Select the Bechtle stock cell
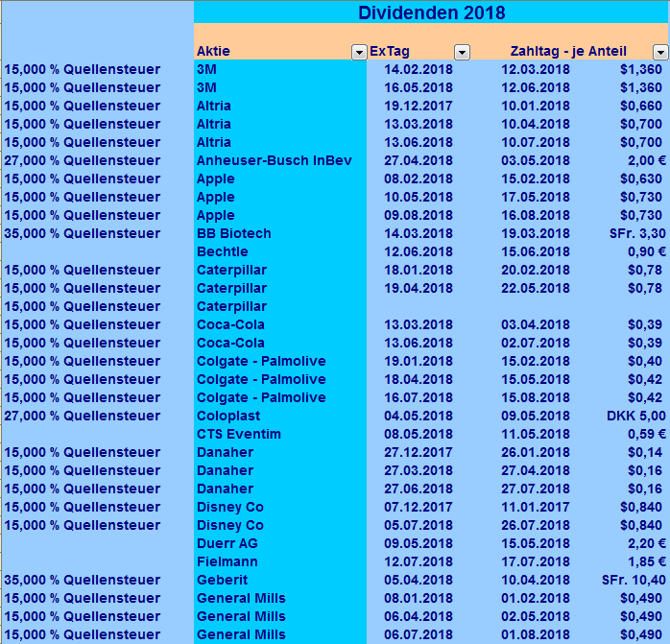The height and width of the screenshot is (644, 670). (x=280, y=251)
